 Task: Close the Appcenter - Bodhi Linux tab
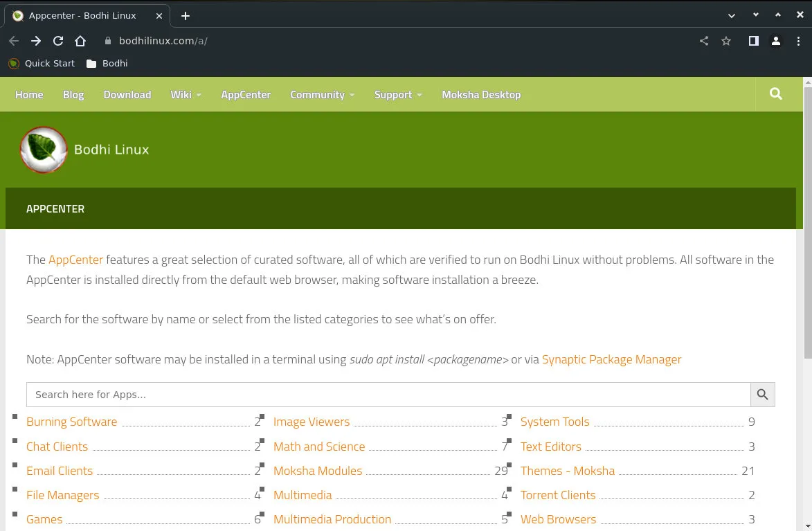tap(159, 16)
